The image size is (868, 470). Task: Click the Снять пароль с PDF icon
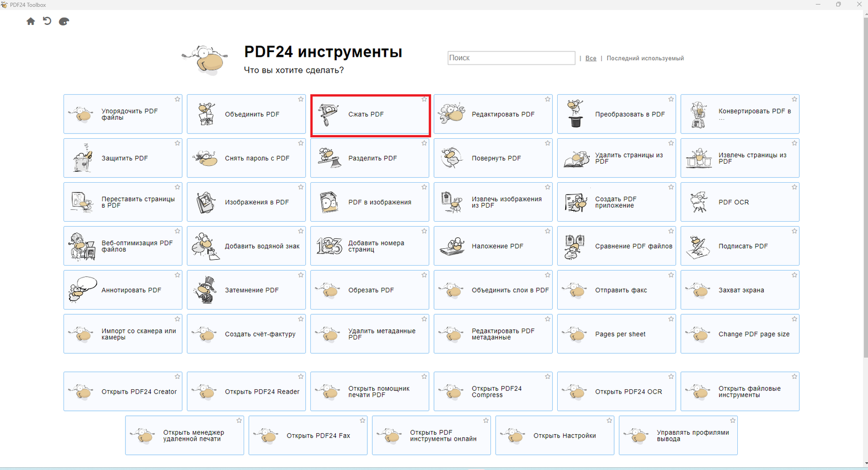coord(205,158)
